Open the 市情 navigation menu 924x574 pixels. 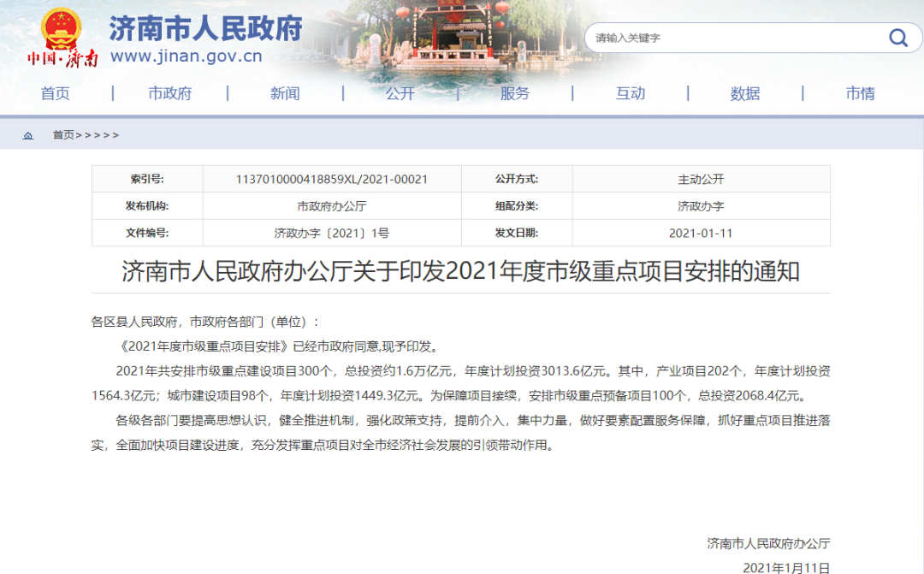(861, 93)
